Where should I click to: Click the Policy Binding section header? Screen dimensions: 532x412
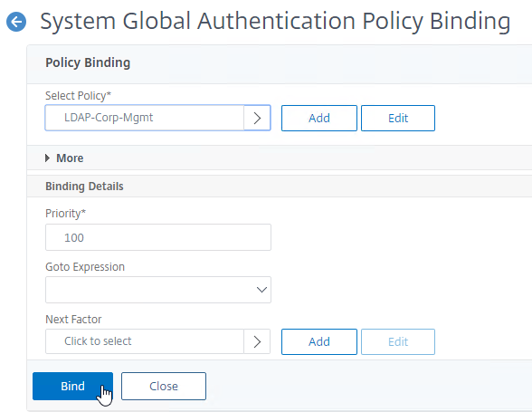click(88, 62)
